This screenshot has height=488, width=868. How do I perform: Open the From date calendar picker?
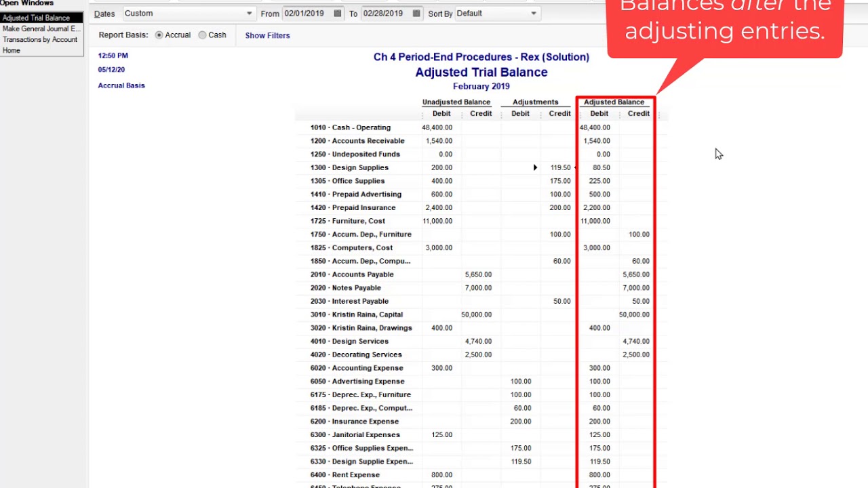click(x=337, y=14)
